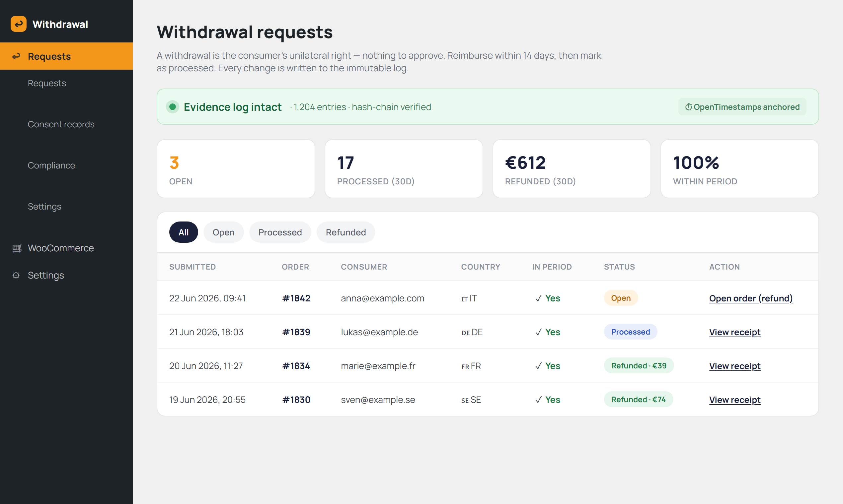
Task: Click the orange Withdrawal logo icon
Action: tap(18, 24)
